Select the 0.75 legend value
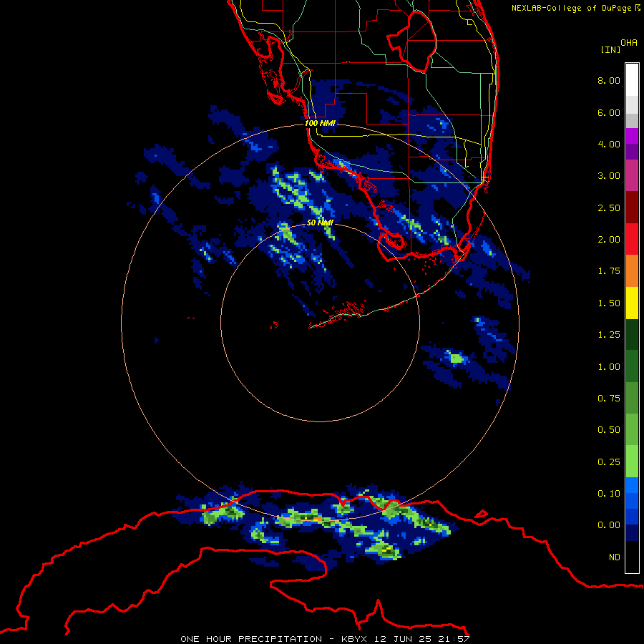This screenshot has height=644, width=644. [x=609, y=399]
